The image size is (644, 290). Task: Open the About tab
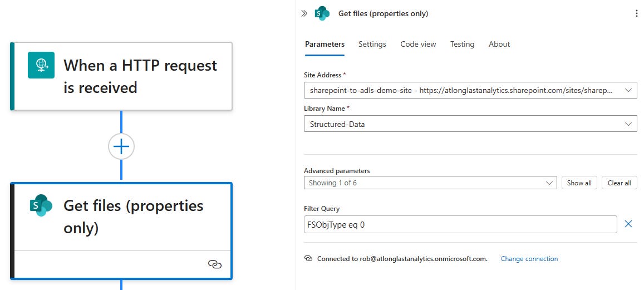click(499, 45)
